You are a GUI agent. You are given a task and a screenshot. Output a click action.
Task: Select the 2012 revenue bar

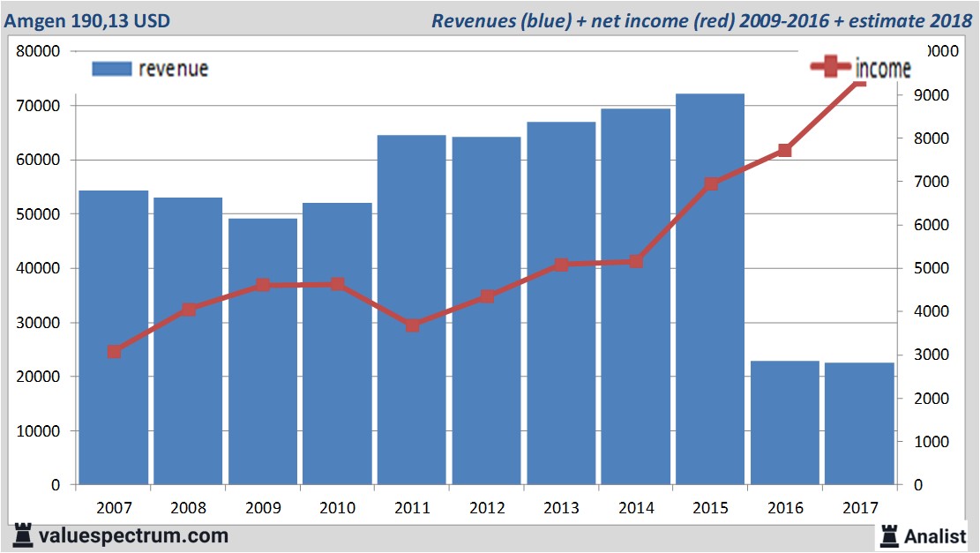coord(486,310)
